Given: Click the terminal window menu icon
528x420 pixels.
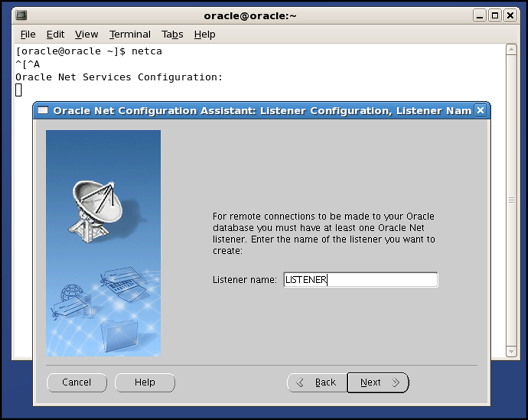Looking at the screenshot, I should [x=22, y=16].
